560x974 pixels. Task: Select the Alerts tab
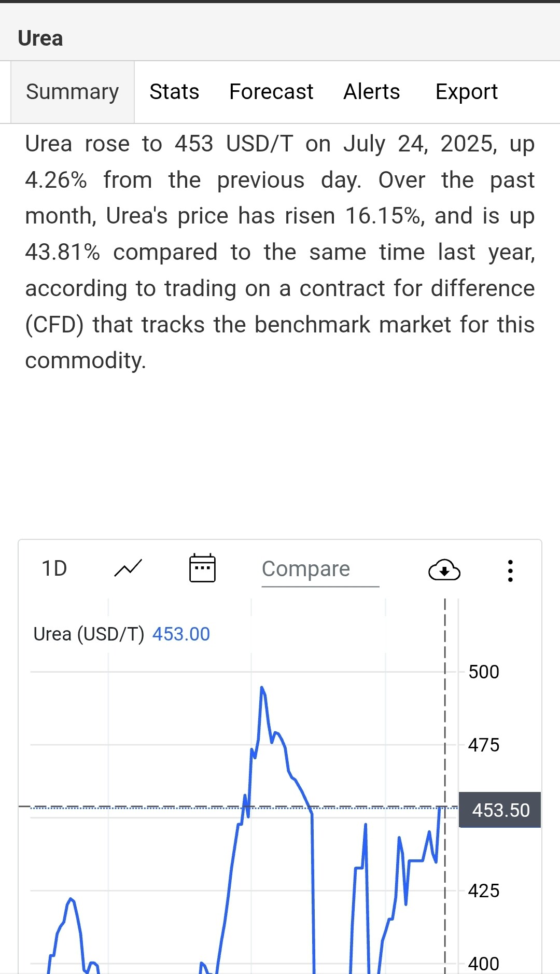click(372, 92)
